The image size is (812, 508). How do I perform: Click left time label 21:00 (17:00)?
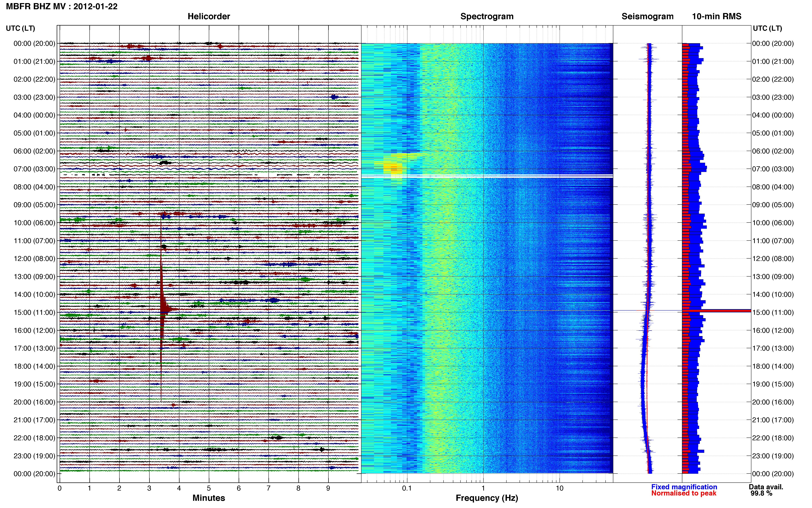click(34, 420)
